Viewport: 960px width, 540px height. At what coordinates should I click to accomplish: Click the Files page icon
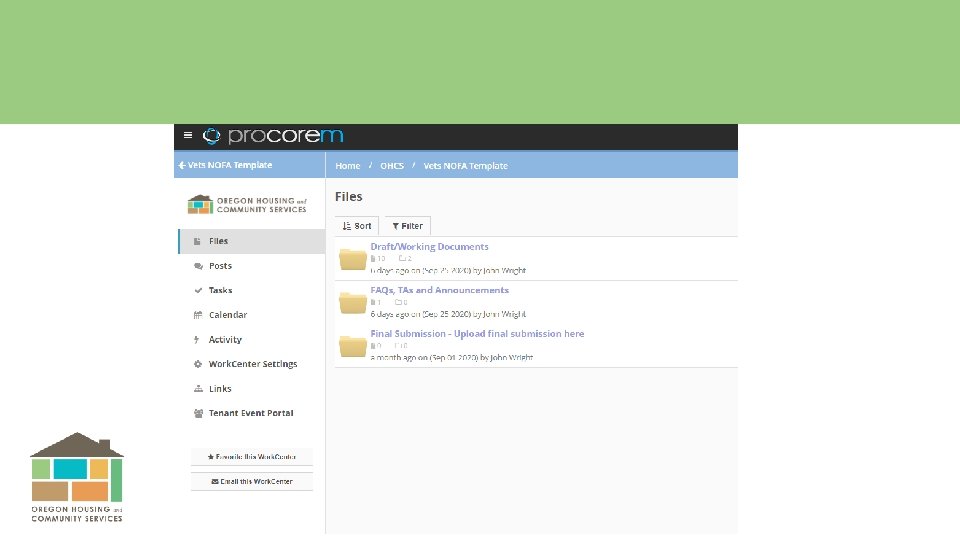click(197, 241)
